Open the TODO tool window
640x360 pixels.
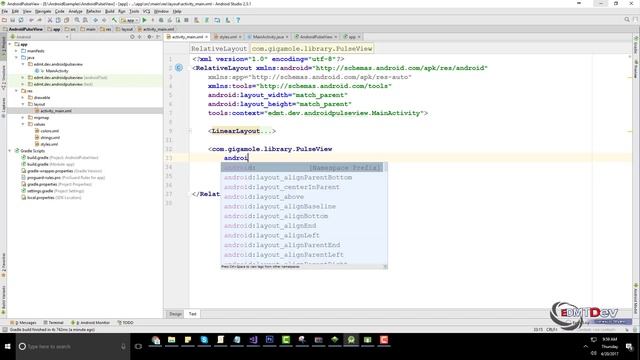pyautogui.click(x=125, y=322)
